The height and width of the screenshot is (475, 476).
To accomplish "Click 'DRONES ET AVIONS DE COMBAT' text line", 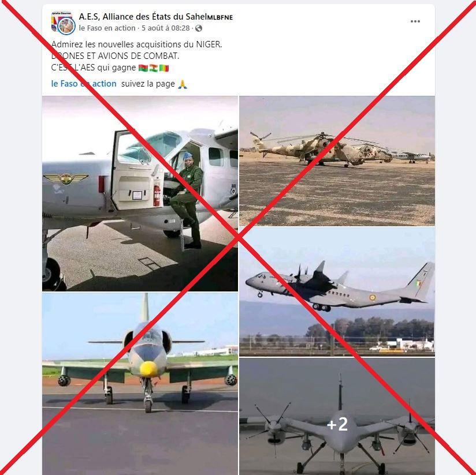I will tap(115, 56).
